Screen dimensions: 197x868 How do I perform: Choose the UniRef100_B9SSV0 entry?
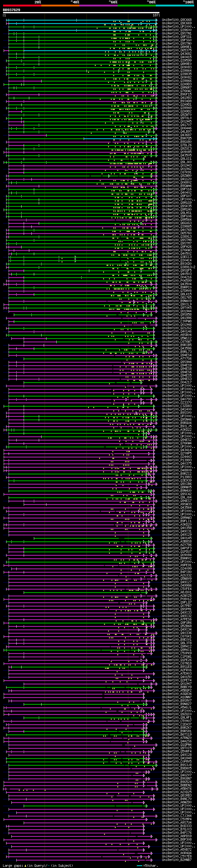point(177,413)
